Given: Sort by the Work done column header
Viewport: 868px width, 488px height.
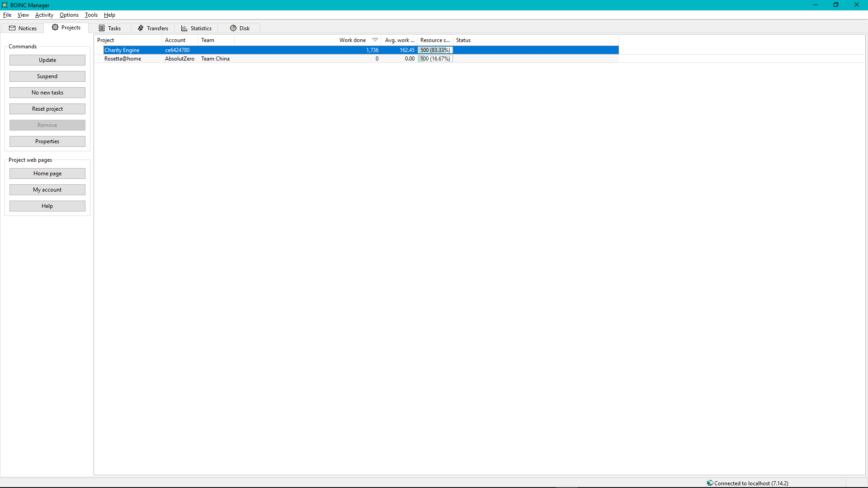Looking at the screenshot, I should (307, 40).
